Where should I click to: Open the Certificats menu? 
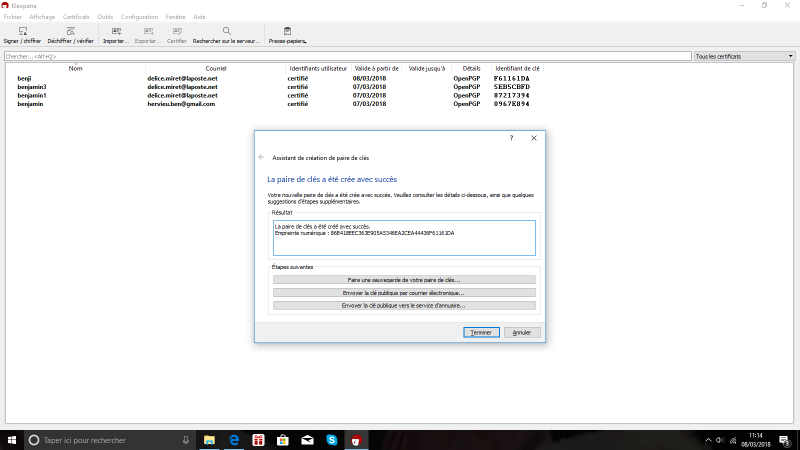point(76,17)
